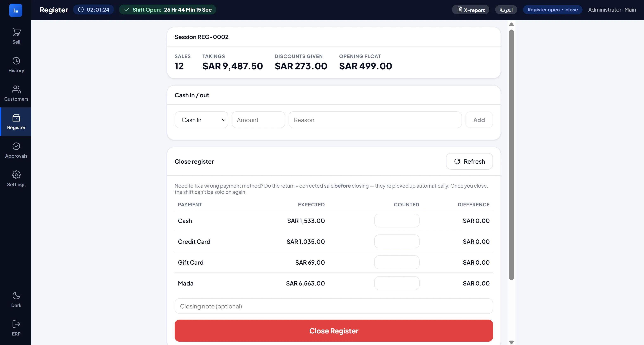Click the red Close Register button
The height and width of the screenshot is (345, 644).
334,331
